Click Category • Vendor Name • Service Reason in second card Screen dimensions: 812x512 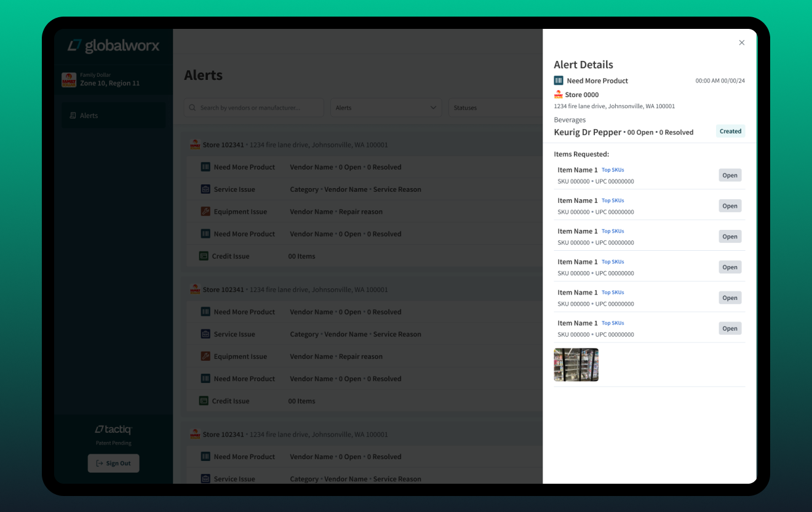pos(356,334)
